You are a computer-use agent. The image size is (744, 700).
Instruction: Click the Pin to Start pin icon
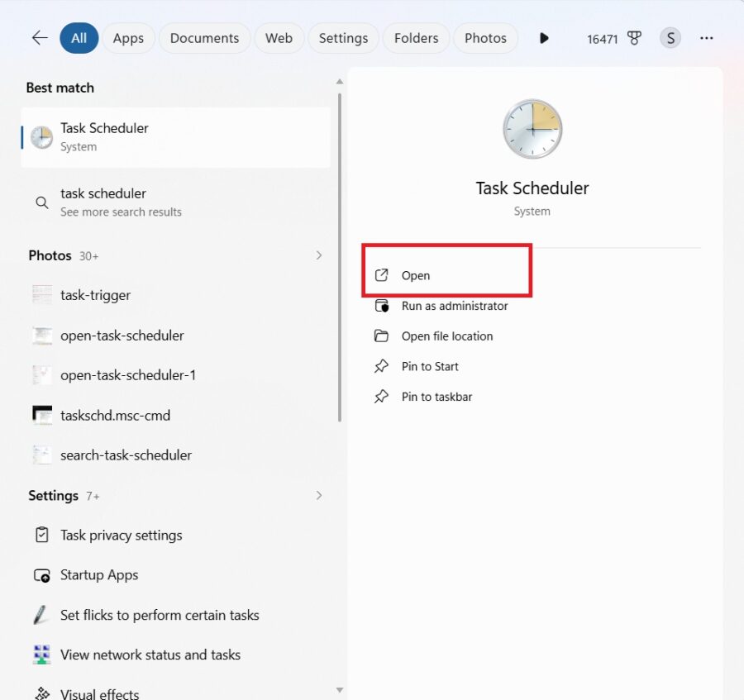tap(381, 367)
